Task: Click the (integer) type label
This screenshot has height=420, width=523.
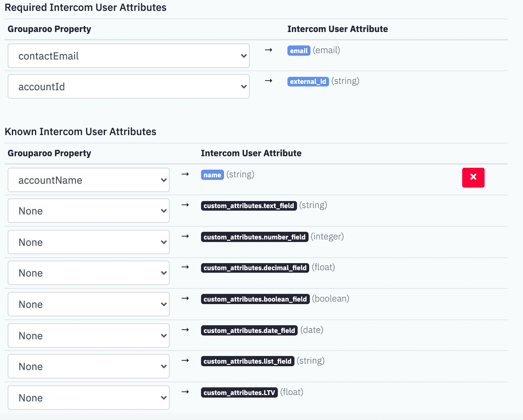Action: pos(327,236)
